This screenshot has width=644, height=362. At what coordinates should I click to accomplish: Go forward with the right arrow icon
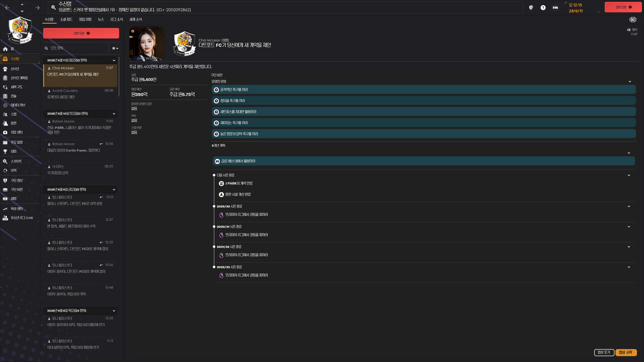point(38,8)
